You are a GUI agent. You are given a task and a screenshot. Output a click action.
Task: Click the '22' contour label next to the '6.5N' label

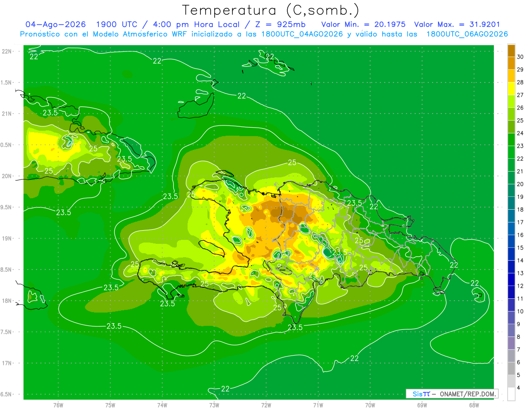click(x=225, y=389)
